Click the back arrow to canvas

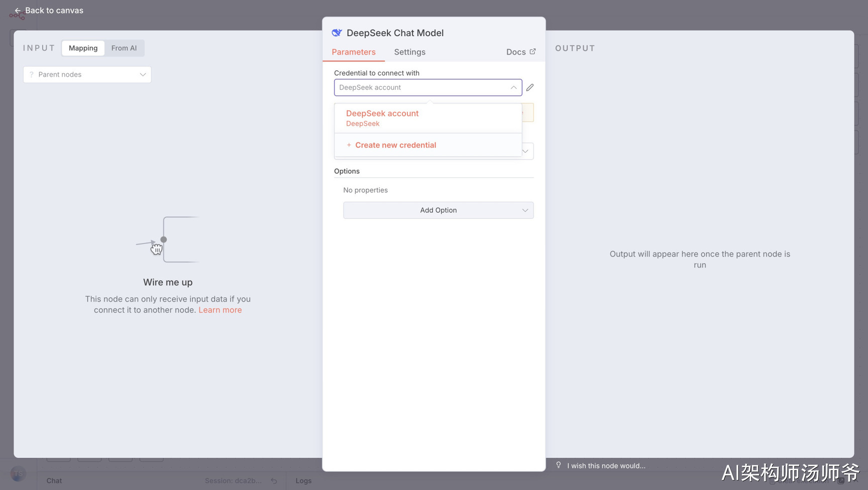(18, 11)
